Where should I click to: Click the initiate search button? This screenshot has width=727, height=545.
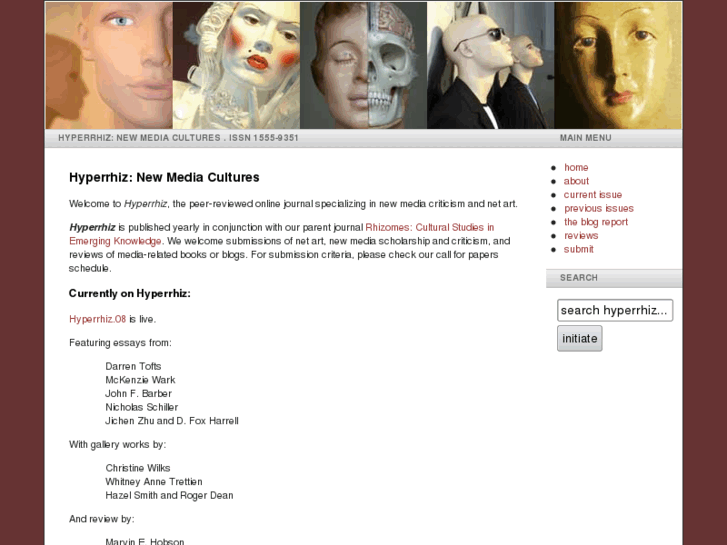pos(580,339)
